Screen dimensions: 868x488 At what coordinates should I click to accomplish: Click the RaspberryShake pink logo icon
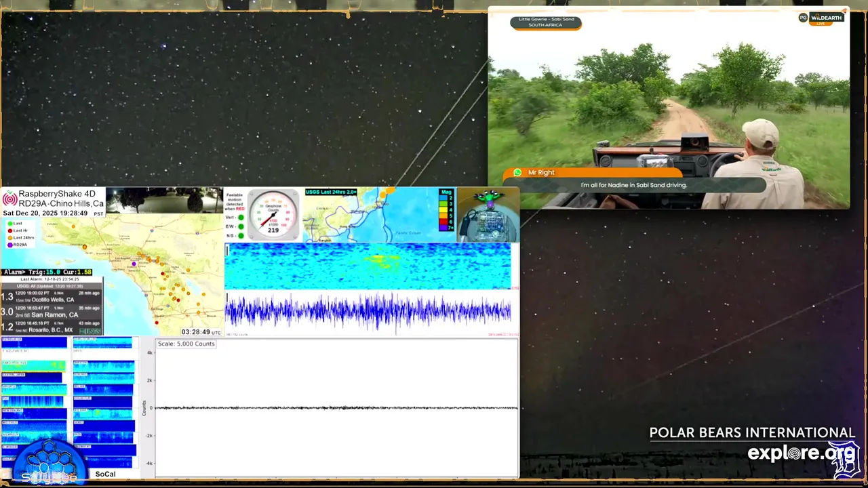[x=10, y=199]
